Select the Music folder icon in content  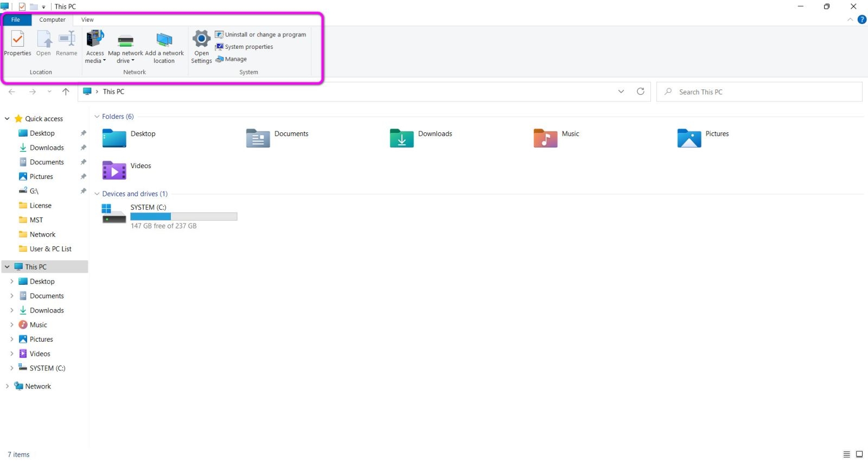[x=546, y=138]
